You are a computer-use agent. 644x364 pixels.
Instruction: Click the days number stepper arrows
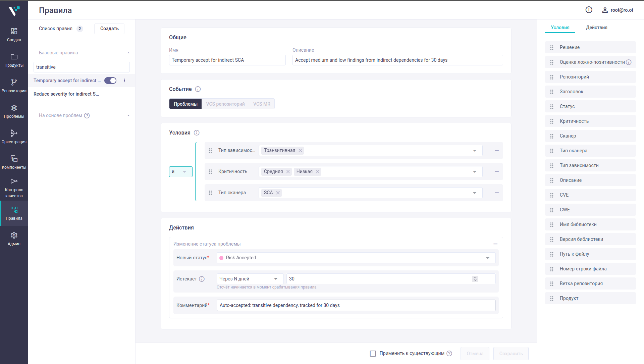pyautogui.click(x=475, y=279)
